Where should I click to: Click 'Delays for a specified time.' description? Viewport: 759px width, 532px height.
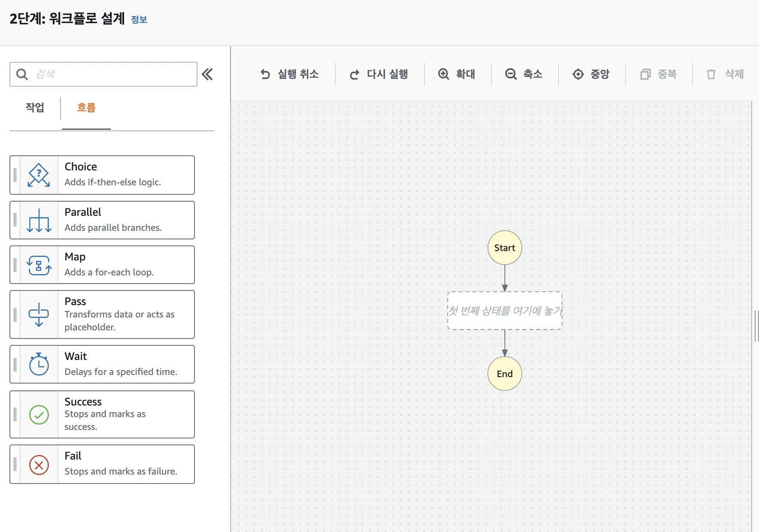(121, 372)
